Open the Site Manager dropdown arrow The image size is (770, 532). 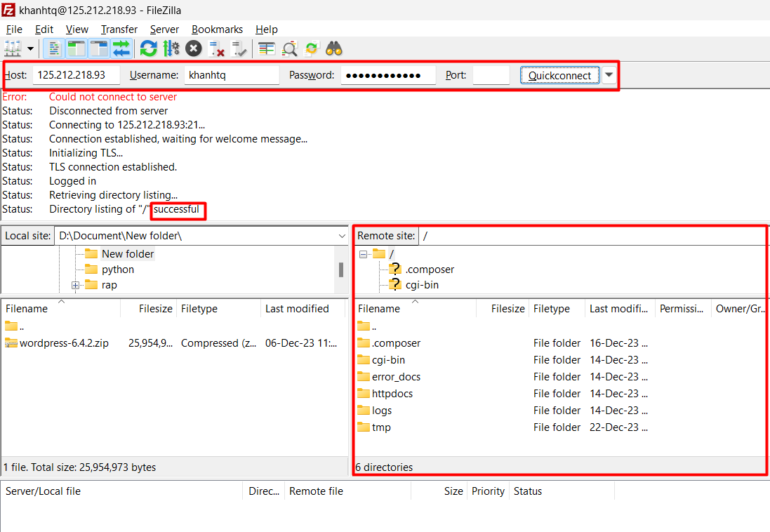point(31,48)
